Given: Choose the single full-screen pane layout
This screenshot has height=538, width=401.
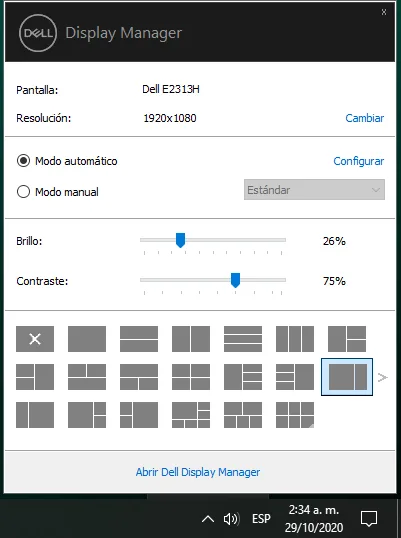Looking at the screenshot, I should [x=87, y=339].
